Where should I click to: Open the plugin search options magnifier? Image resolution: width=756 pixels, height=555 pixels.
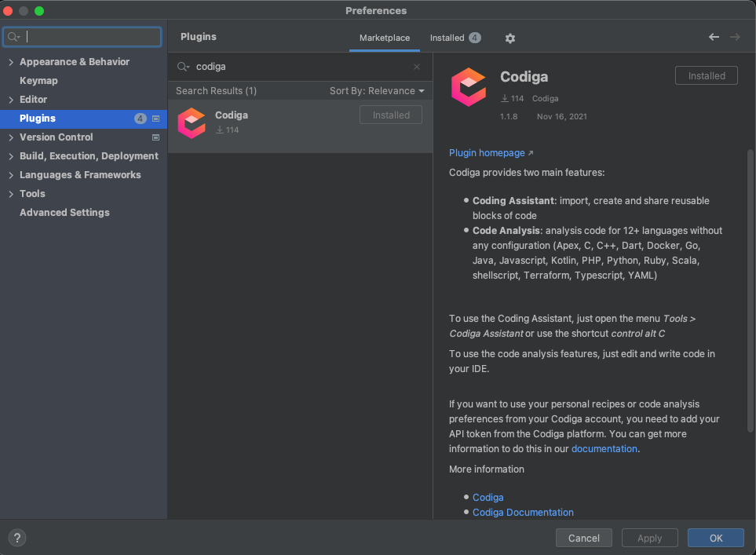tap(183, 67)
